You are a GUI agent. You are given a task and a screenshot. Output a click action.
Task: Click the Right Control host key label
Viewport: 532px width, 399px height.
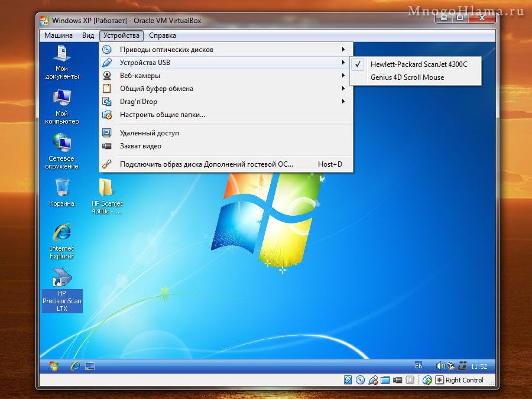[x=464, y=380]
